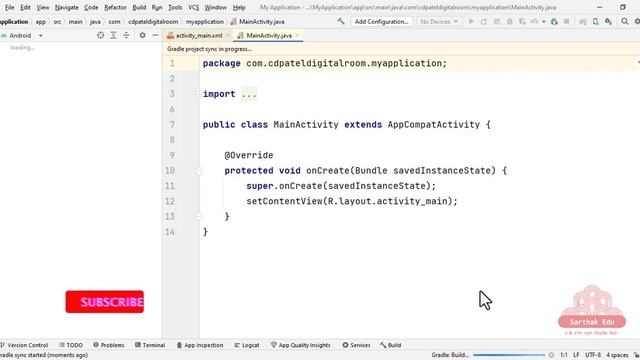Open the Edit menu
640x360 pixels.
tap(25, 7)
